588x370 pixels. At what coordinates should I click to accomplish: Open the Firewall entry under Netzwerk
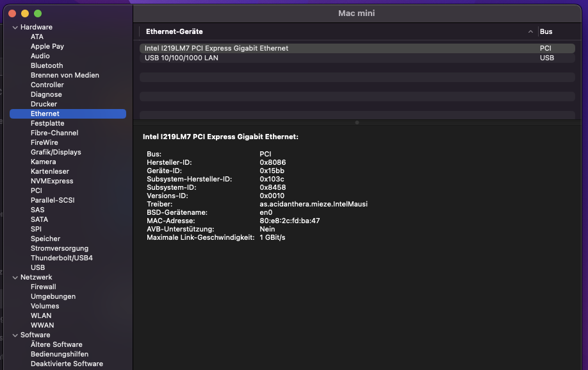coord(44,287)
